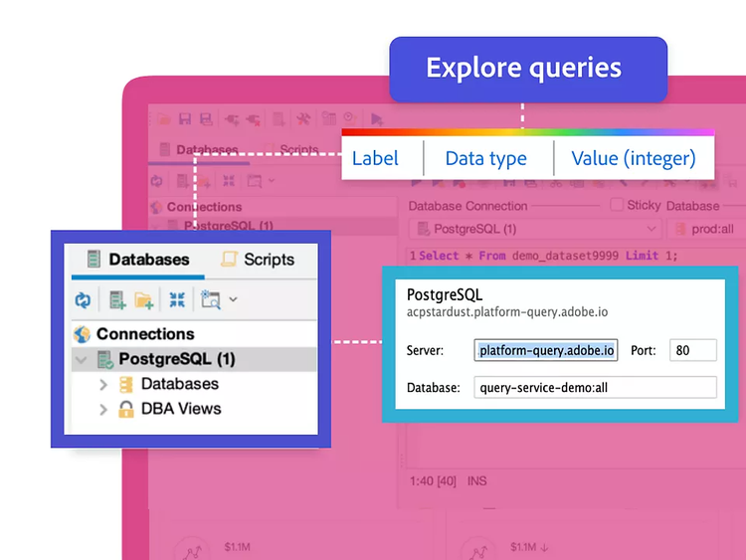Select the PostgreSQL (1) connection row

194,359
